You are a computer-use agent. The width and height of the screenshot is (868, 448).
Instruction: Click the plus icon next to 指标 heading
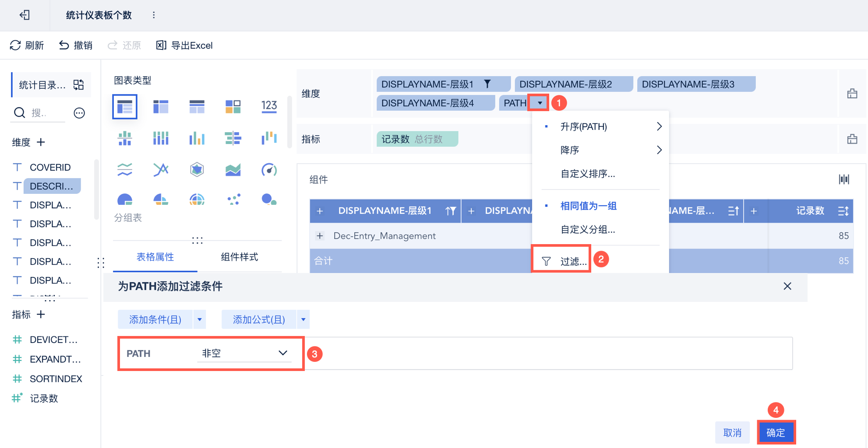[41, 315]
